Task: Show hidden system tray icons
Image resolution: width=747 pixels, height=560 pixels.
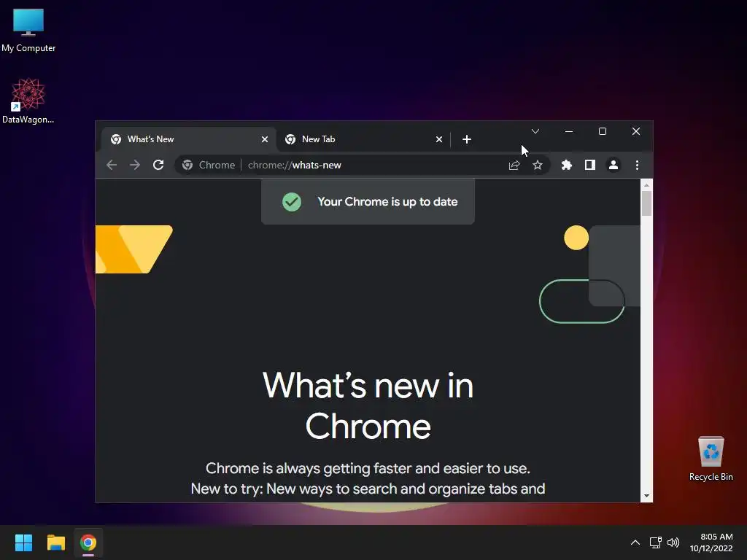Action: click(x=635, y=542)
